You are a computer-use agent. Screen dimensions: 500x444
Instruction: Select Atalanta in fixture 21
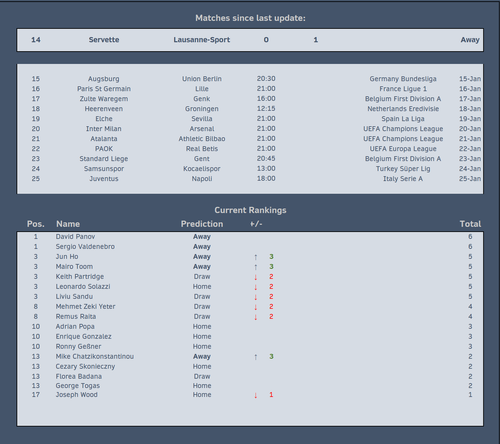(x=104, y=139)
